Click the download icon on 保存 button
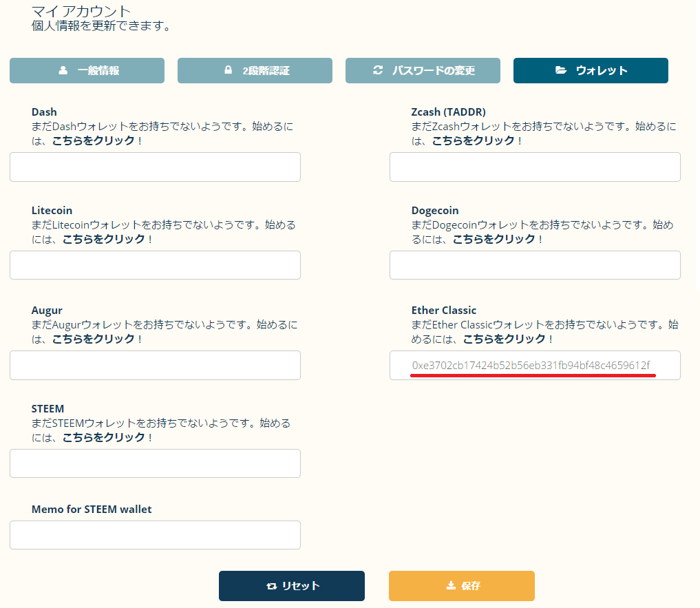Screen dimensions: 700x608 (x=451, y=585)
